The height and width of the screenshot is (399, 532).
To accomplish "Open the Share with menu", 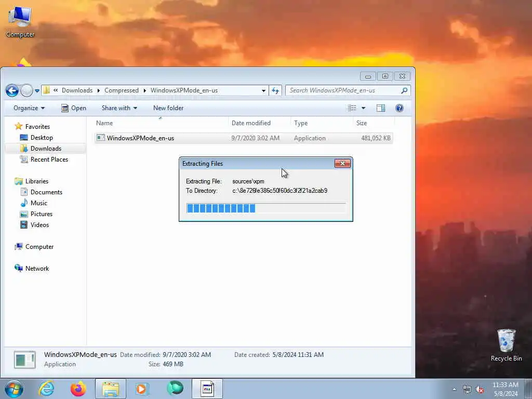I will point(119,108).
